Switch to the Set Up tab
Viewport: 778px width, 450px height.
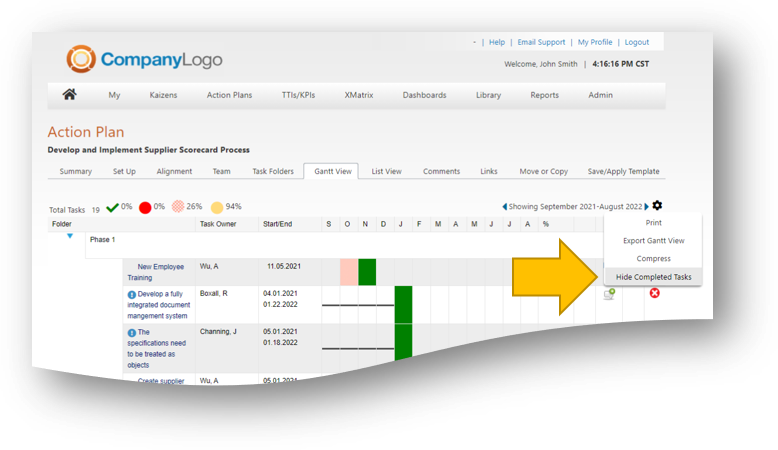point(124,171)
